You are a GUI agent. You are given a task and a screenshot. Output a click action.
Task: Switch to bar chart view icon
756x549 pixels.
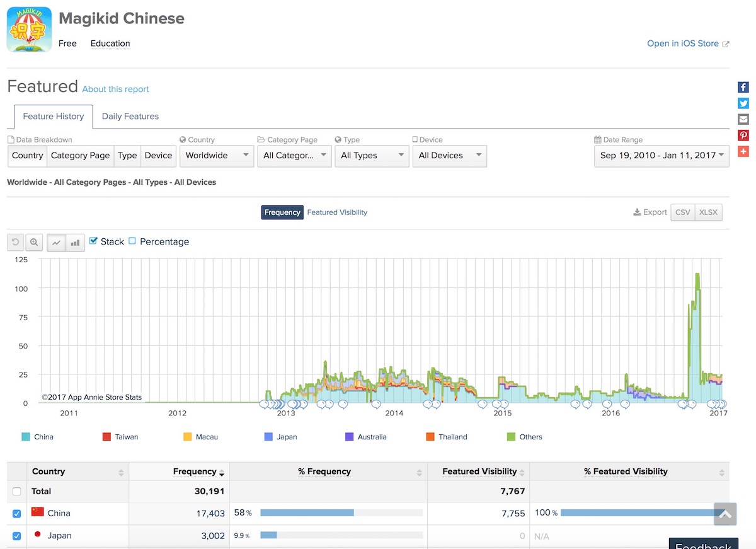click(x=75, y=243)
